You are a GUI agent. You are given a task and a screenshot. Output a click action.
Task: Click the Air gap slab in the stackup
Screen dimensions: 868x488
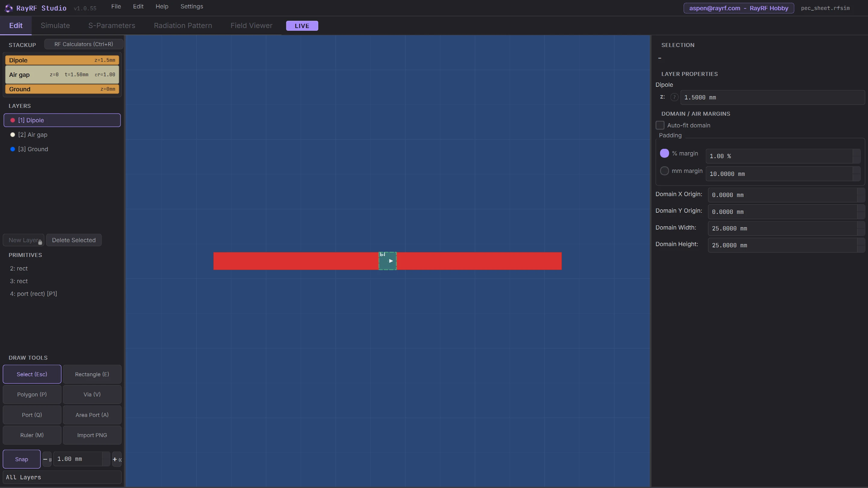pyautogui.click(x=62, y=75)
